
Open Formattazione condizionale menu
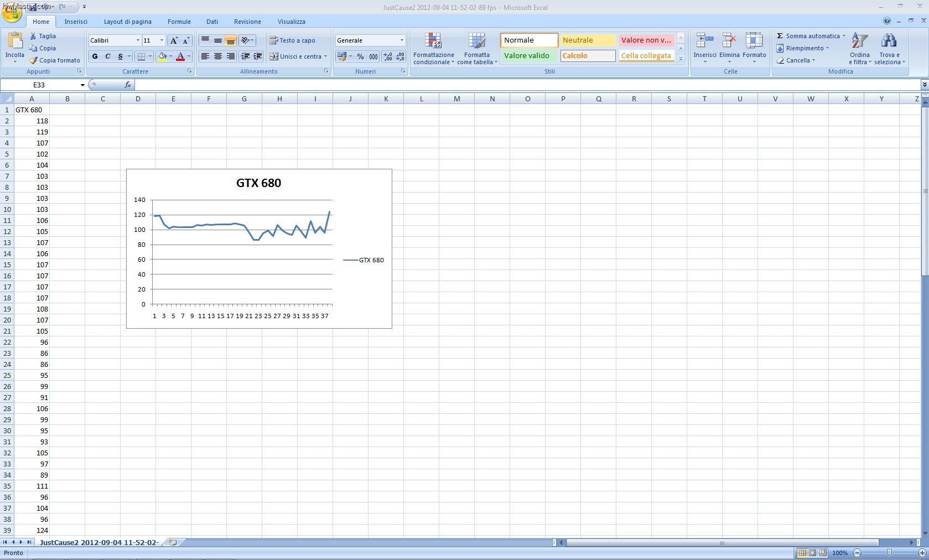click(434, 49)
